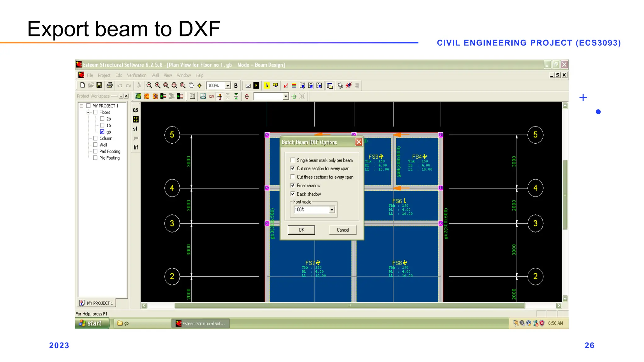Go to the previous zoom view (P magnifier)
Image resolution: width=644 pixels, height=362 pixels.
[x=183, y=85]
